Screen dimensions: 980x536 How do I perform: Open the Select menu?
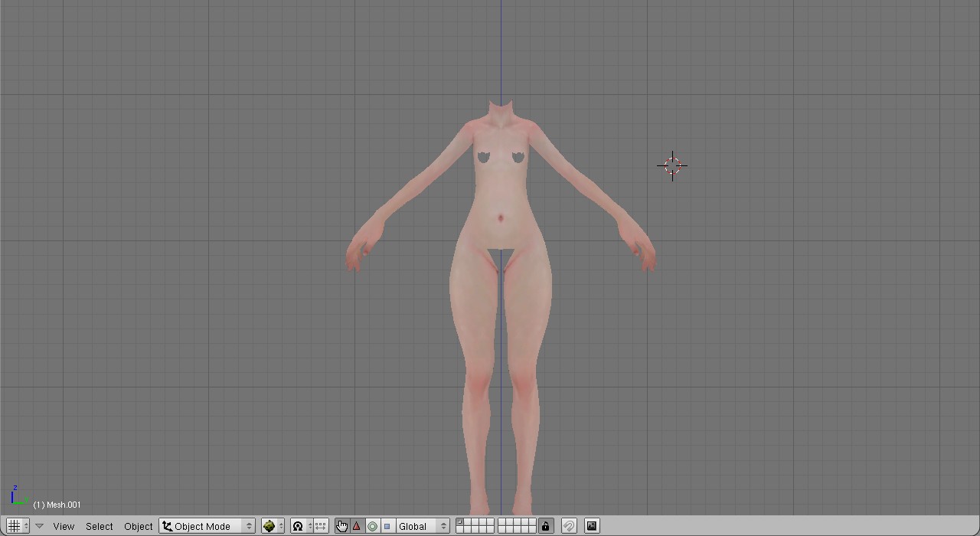(x=99, y=526)
